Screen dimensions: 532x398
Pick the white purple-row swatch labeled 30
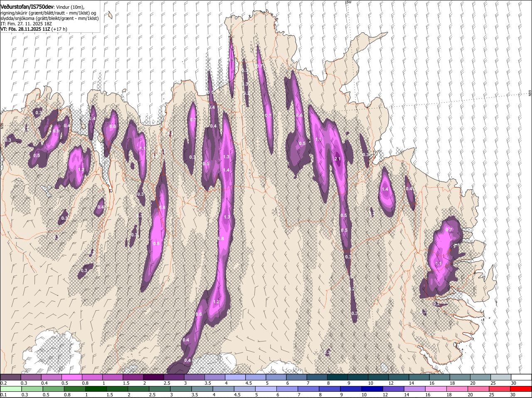[521, 377]
